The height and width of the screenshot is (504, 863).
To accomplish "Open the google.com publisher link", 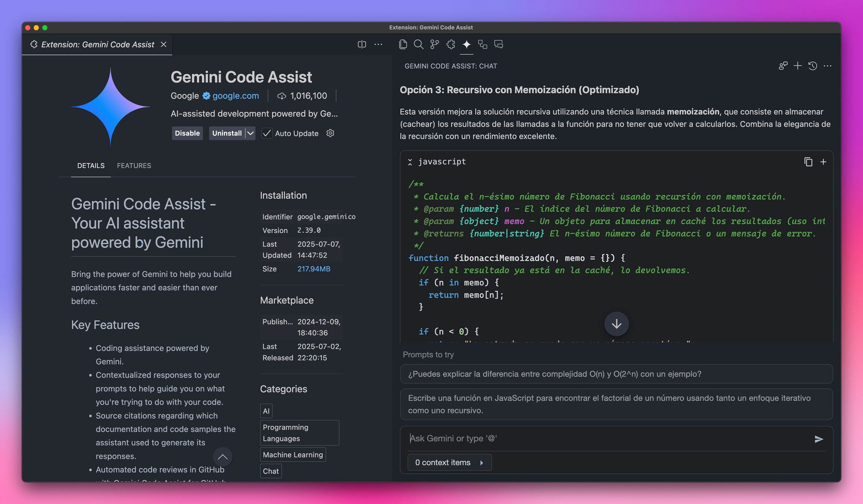I will click(x=236, y=96).
